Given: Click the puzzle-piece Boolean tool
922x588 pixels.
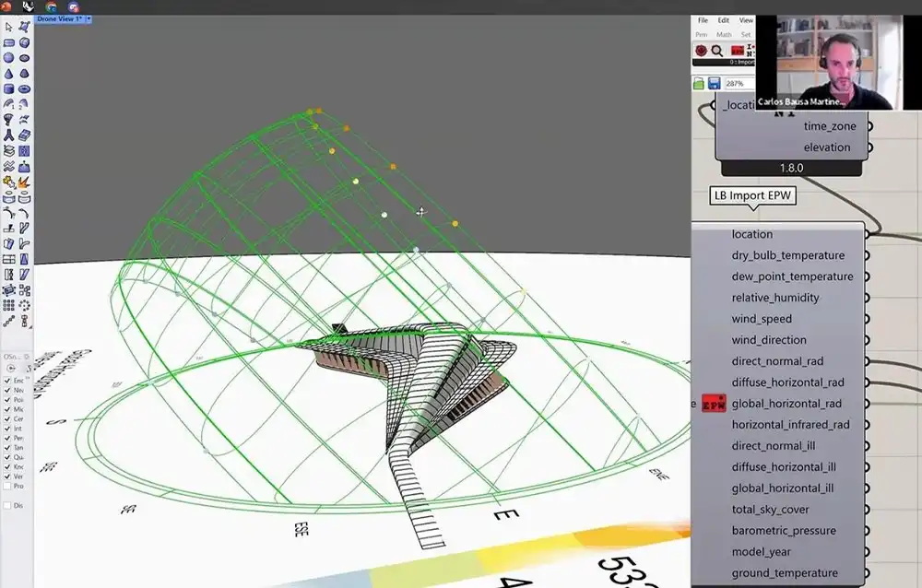Looking at the screenshot, I should pyautogui.click(x=8, y=182).
